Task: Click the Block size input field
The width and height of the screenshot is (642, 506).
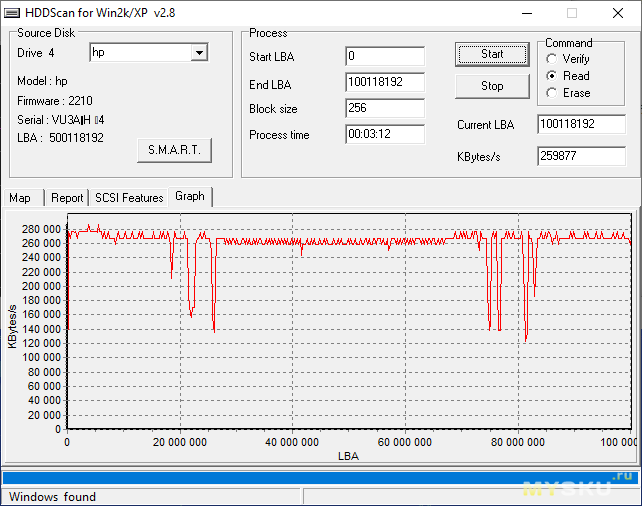Action: 384,109
